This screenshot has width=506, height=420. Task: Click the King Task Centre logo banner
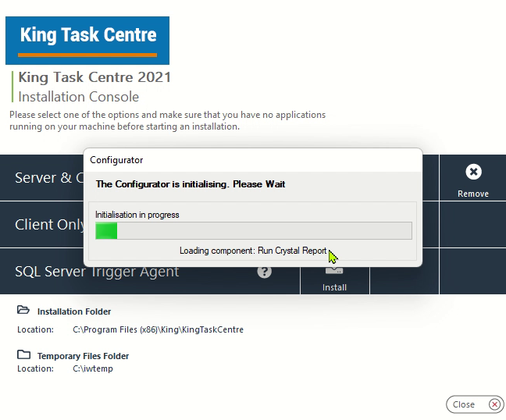click(x=87, y=41)
